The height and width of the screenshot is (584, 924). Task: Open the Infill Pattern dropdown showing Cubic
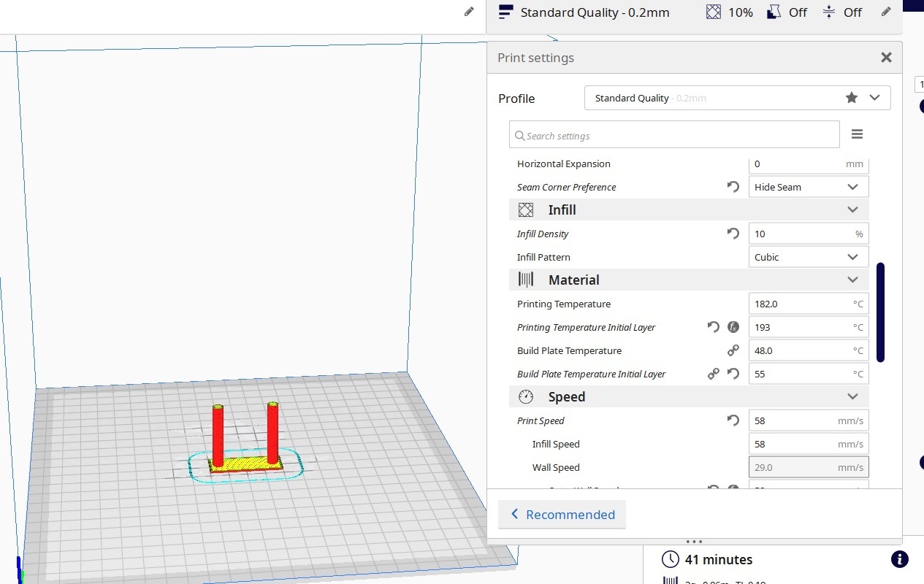click(808, 256)
